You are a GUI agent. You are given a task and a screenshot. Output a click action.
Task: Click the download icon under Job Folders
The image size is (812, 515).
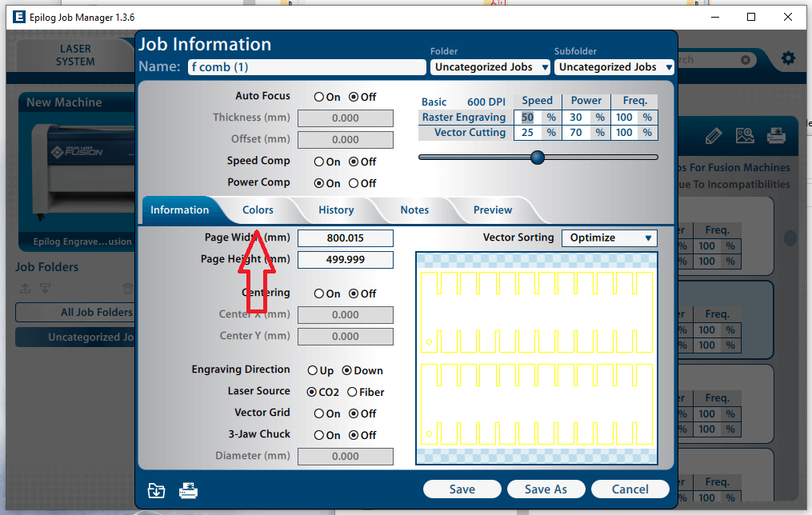click(45, 289)
